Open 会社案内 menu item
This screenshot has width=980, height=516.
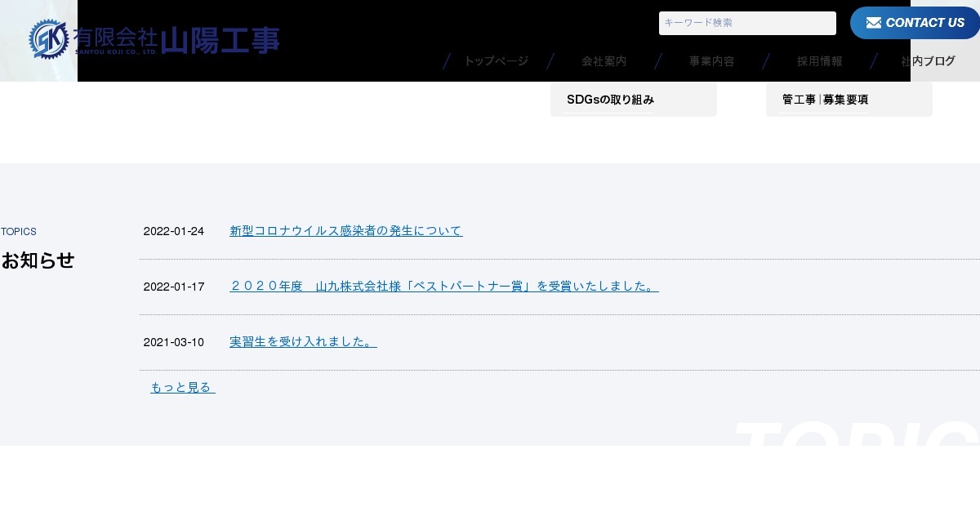pos(604,61)
